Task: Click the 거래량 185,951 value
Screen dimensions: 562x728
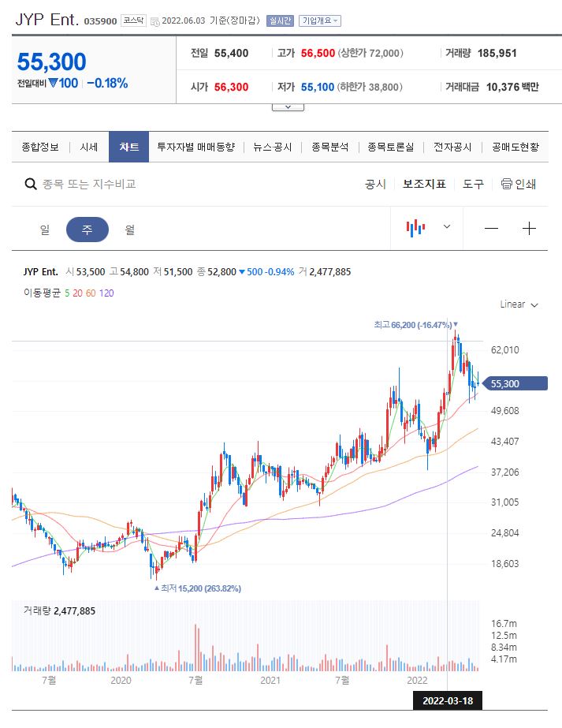Action: (x=497, y=53)
